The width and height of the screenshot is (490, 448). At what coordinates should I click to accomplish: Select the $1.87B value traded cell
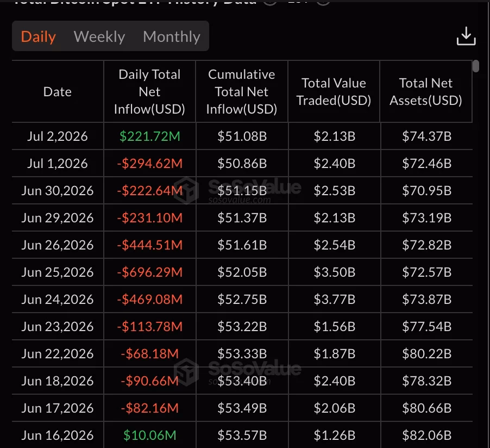click(x=335, y=354)
